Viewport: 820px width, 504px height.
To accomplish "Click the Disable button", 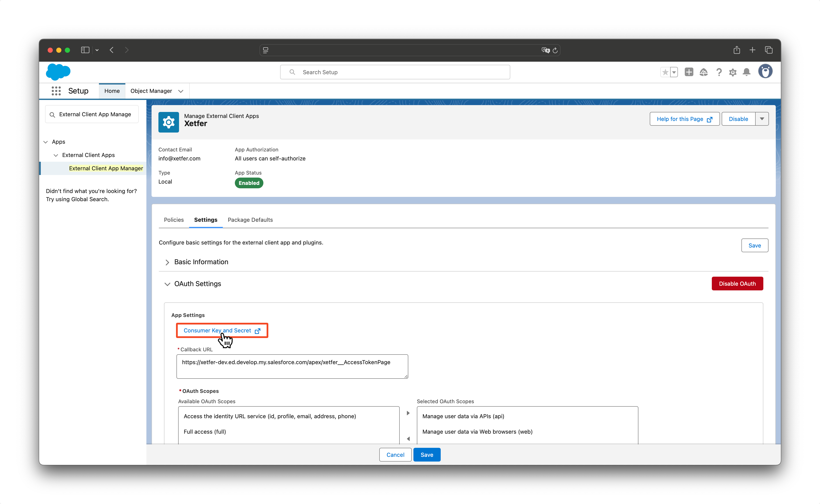I will point(738,119).
